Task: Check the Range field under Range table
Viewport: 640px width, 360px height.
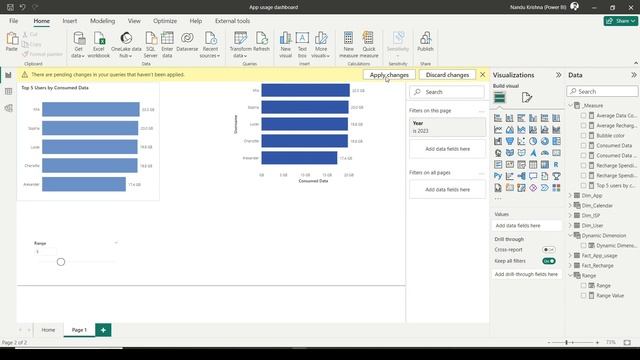Action: tap(583, 286)
